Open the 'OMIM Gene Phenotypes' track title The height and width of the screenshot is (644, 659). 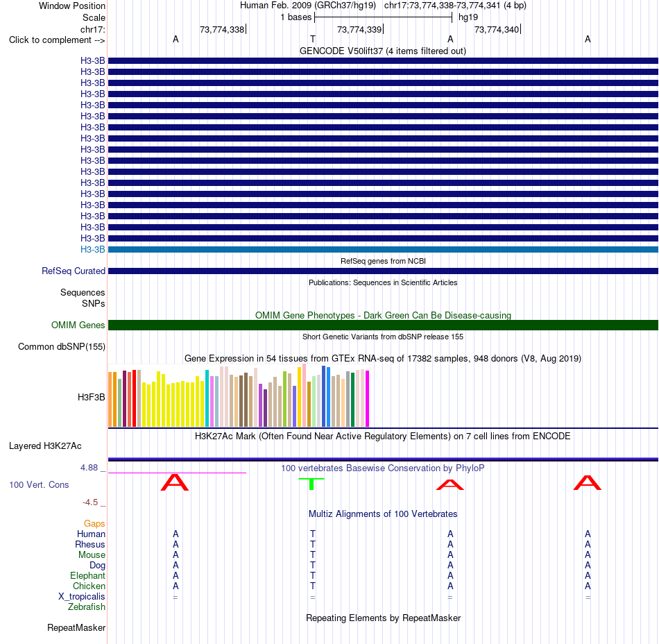point(383,315)
